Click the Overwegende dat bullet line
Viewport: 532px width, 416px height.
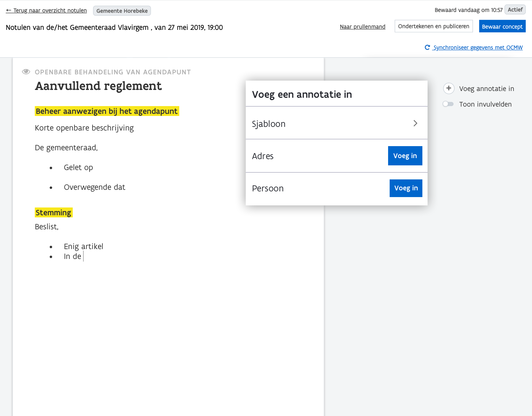click(94, 187)
